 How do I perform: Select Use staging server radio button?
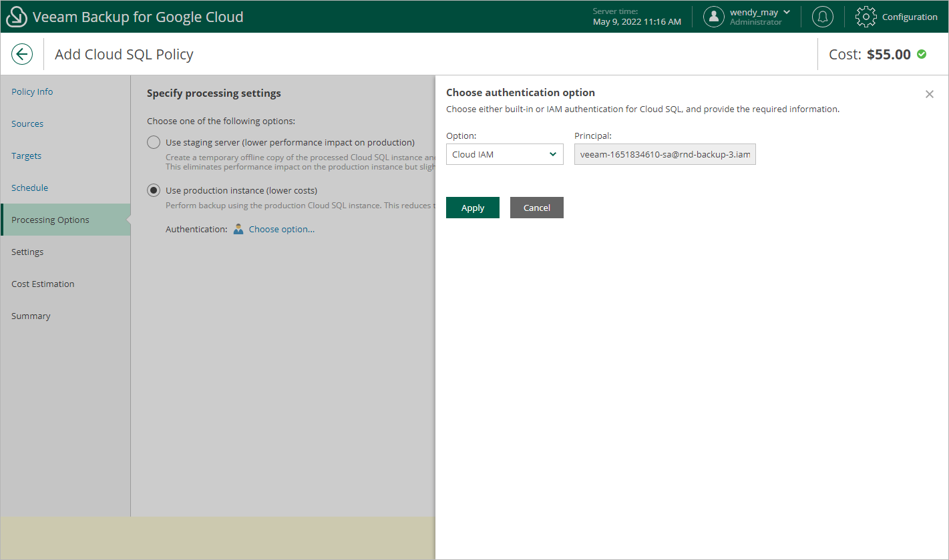tap(154, 142)
